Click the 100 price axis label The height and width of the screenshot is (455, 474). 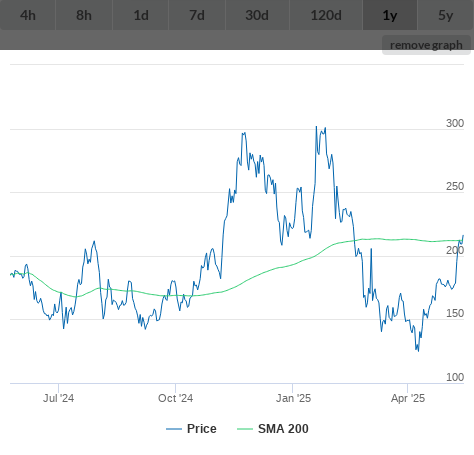point(455,377)
